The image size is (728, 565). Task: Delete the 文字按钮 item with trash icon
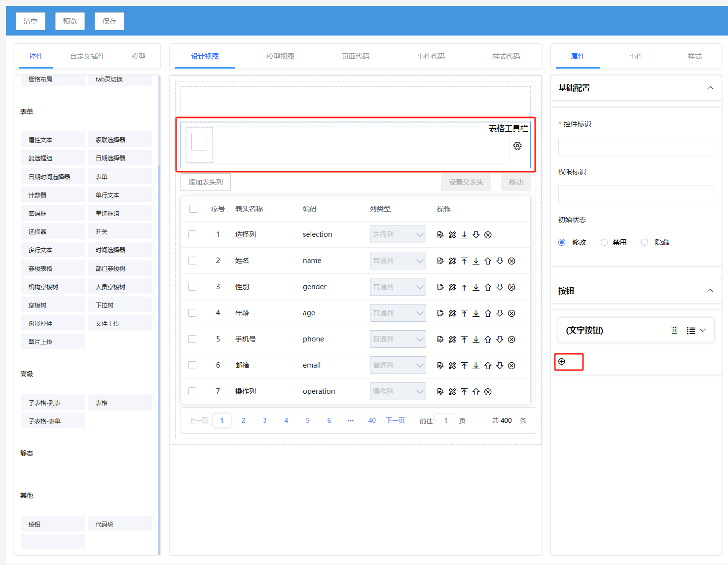674,331
